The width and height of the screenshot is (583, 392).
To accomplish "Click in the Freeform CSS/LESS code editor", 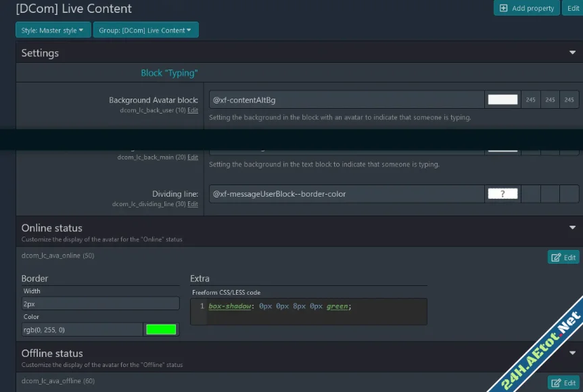I will click(314, 312).
